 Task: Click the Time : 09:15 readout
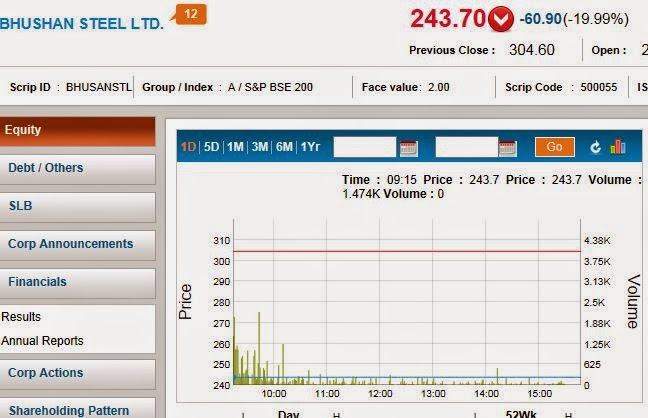coord(379,180)
